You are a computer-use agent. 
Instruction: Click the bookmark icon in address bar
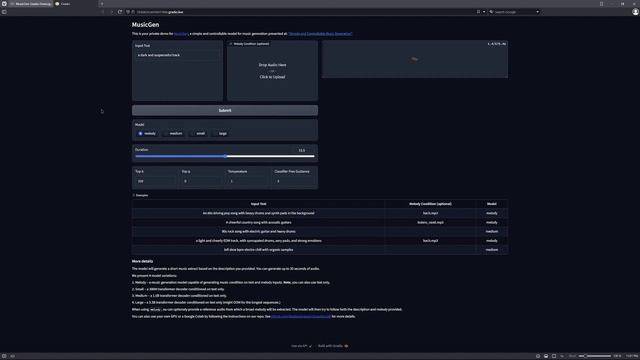tap(478, 12)
